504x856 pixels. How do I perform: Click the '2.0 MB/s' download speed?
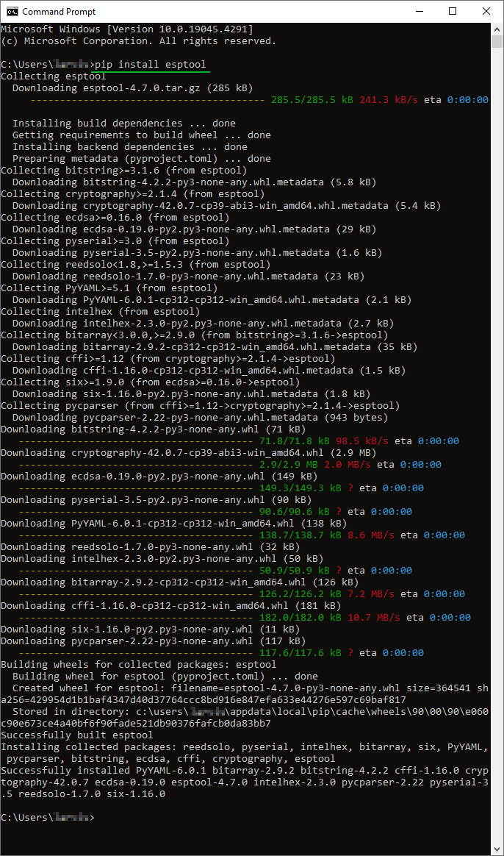pyautogui.click(x=348, y=464)
